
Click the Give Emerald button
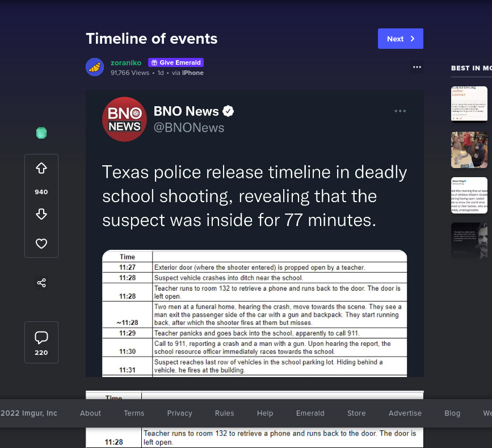(x=176, y=62)
